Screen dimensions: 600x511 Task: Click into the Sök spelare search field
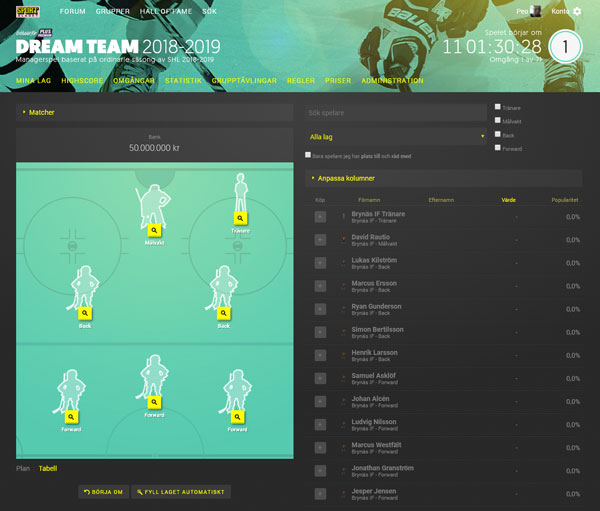(396, 113)
